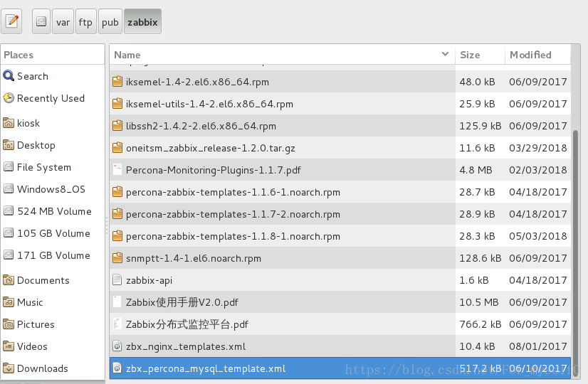588x384 pixels.
Task: Click text file icon of zabbix-api
Action: [117, 280]
